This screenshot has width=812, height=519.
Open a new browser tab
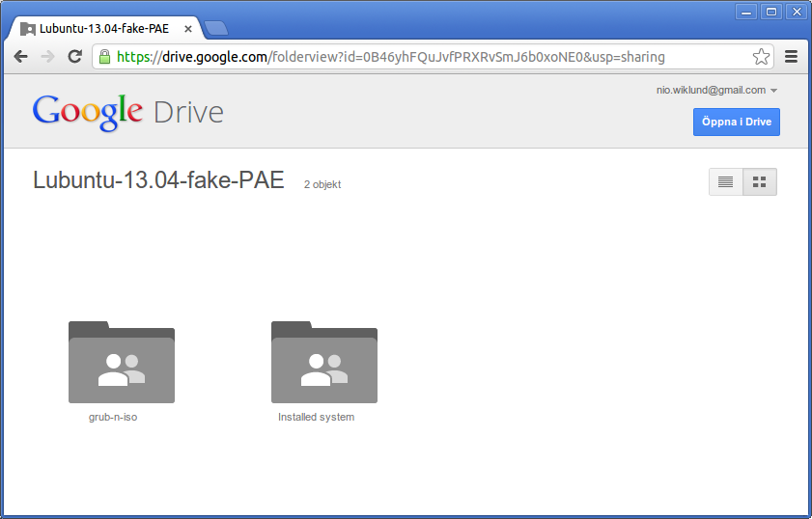[215, 29]
